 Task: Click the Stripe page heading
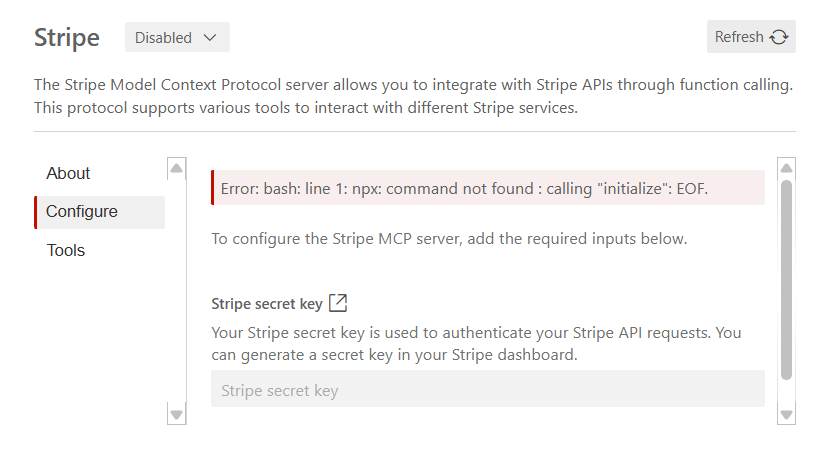click(x=67, y=38)
